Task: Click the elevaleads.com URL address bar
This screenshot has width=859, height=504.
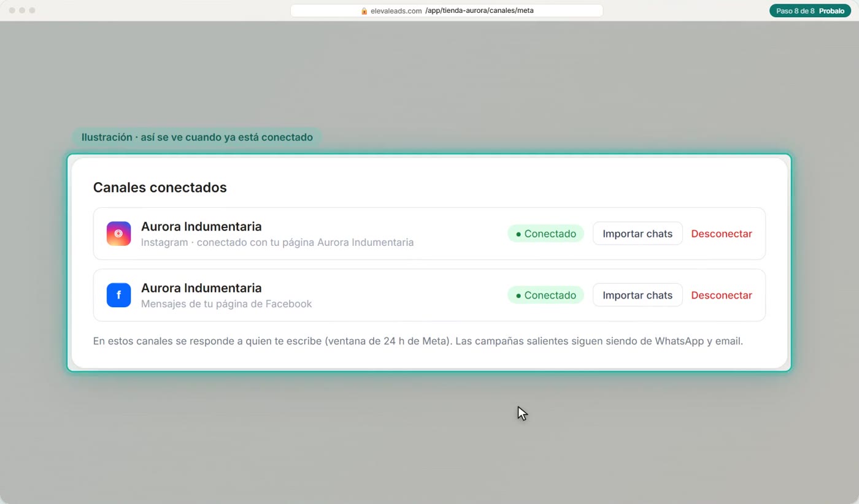Action: point(447,11)
